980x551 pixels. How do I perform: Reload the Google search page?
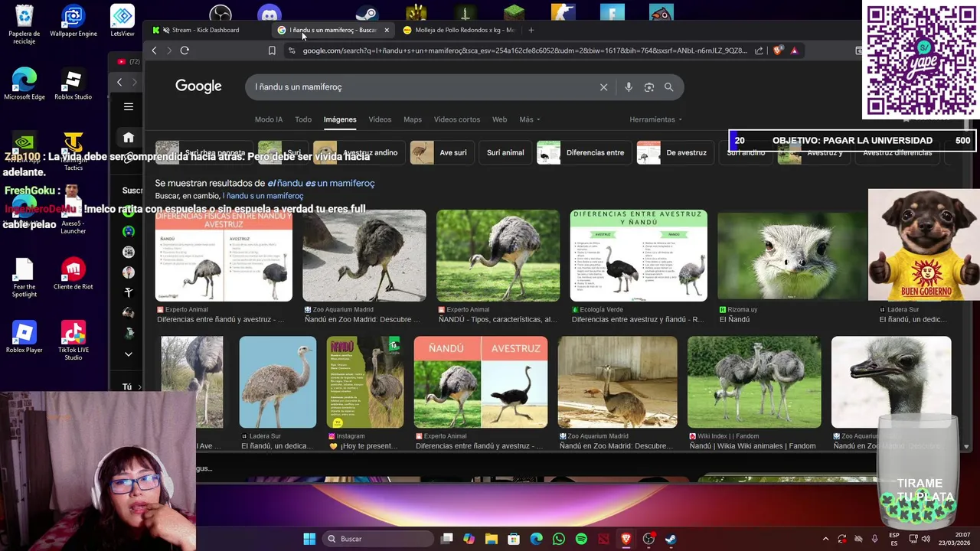point(185,51)
